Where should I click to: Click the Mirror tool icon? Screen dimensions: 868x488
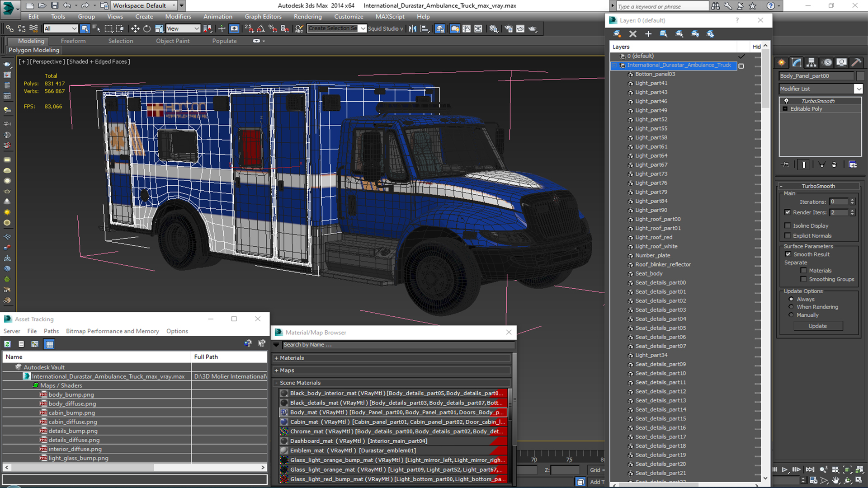(412, 28)
